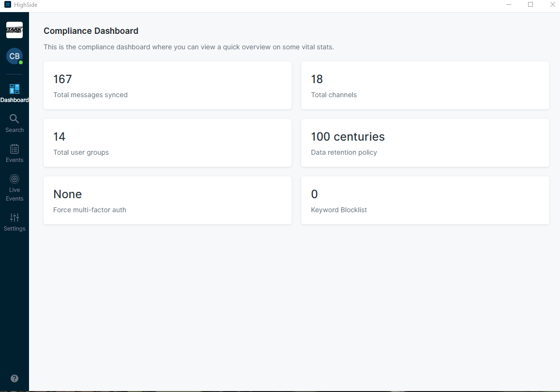Click the Compliance Dashboard heading
560x392 pixels.
91,31
